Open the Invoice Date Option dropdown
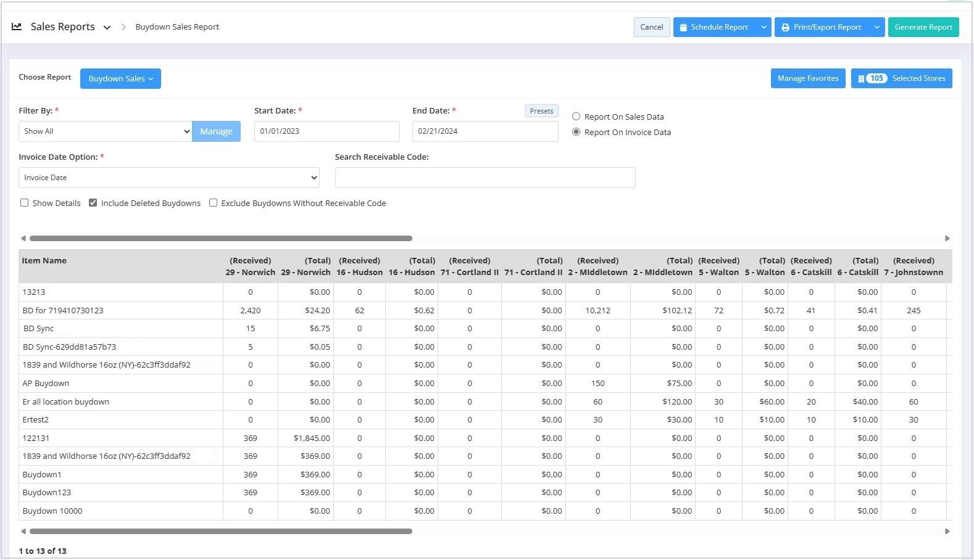974x560 pixels. [x=169, y=178]
